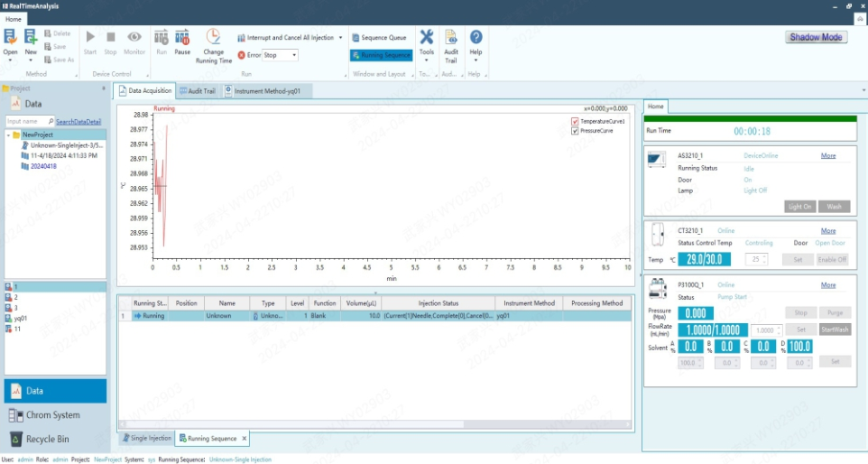Screen dimensions: 868x464
Task: Expand Interrupt and Cancel All Injection dropdown
Action: coord(340,38)
